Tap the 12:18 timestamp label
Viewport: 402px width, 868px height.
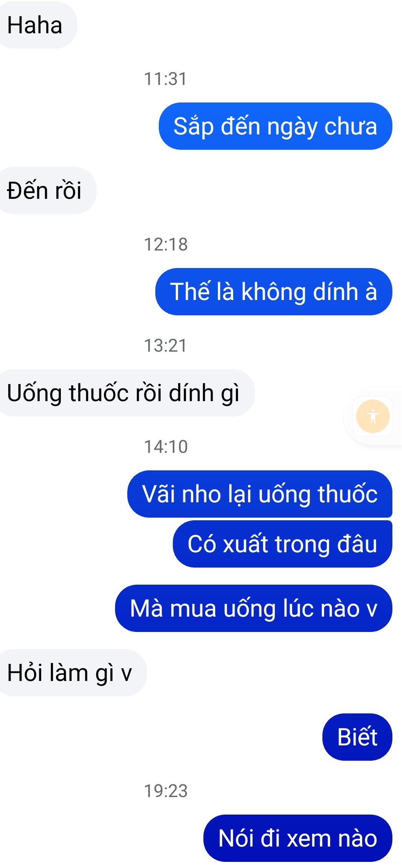coord(166,244)
